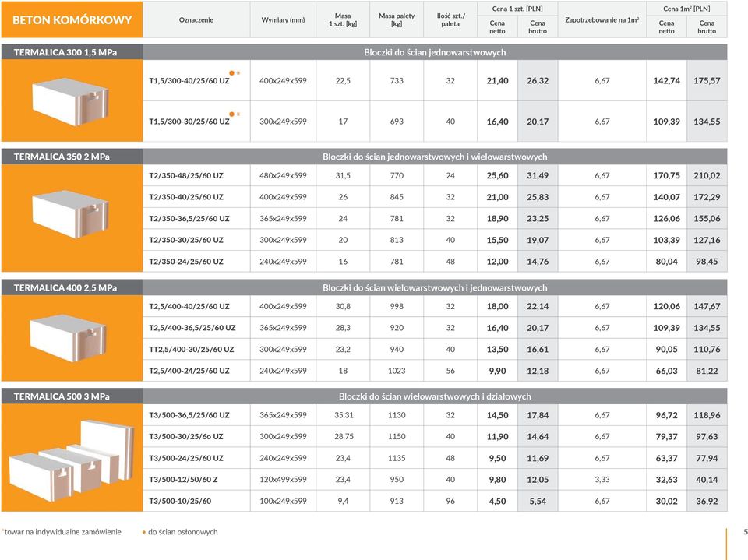The height and width of the screenshot is (560, 748).
Task: Select the row label 'T2/350-48/25/60 UZ'
Action: [x=186, y=175]
